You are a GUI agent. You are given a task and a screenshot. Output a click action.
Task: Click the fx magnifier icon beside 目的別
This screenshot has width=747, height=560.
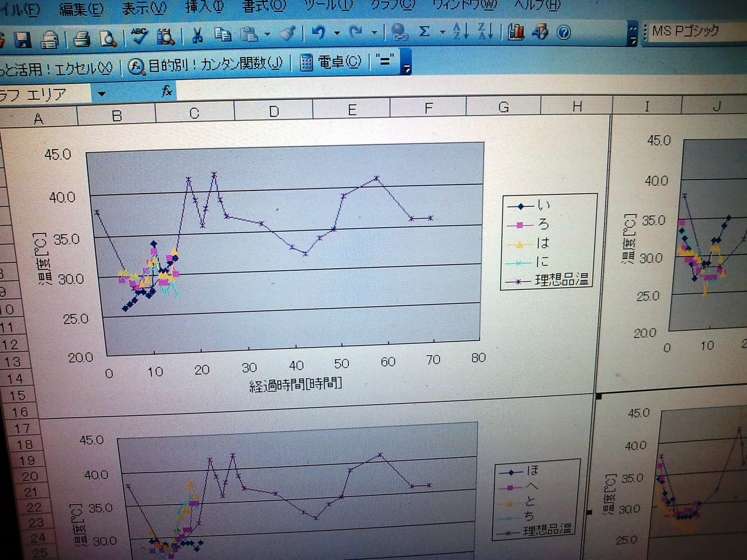(x=136, y=67)
